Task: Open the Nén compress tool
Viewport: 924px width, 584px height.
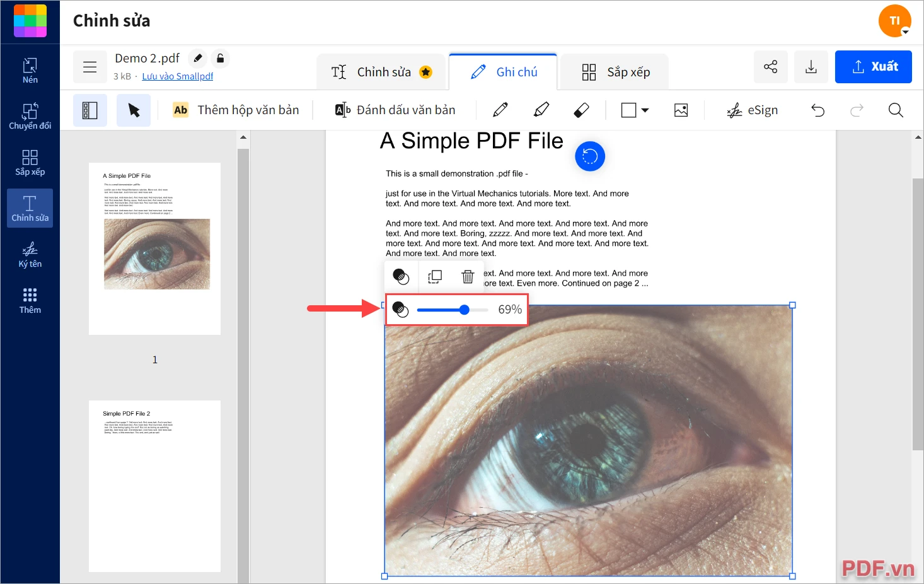Action: click(x=30, y=71)
